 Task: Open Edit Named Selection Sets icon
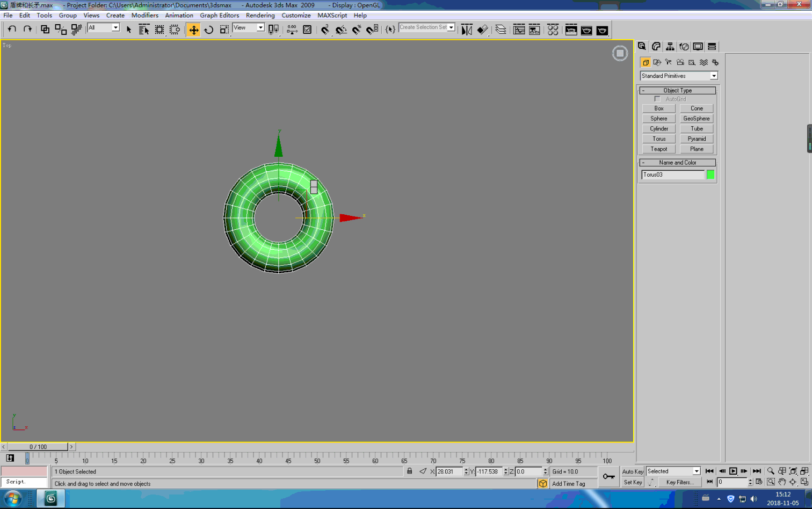(390, 30)
